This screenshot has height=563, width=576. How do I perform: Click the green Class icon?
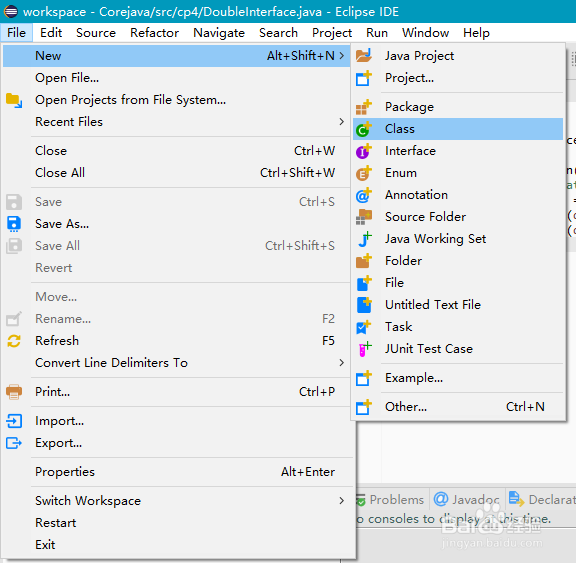click(364, 129)
